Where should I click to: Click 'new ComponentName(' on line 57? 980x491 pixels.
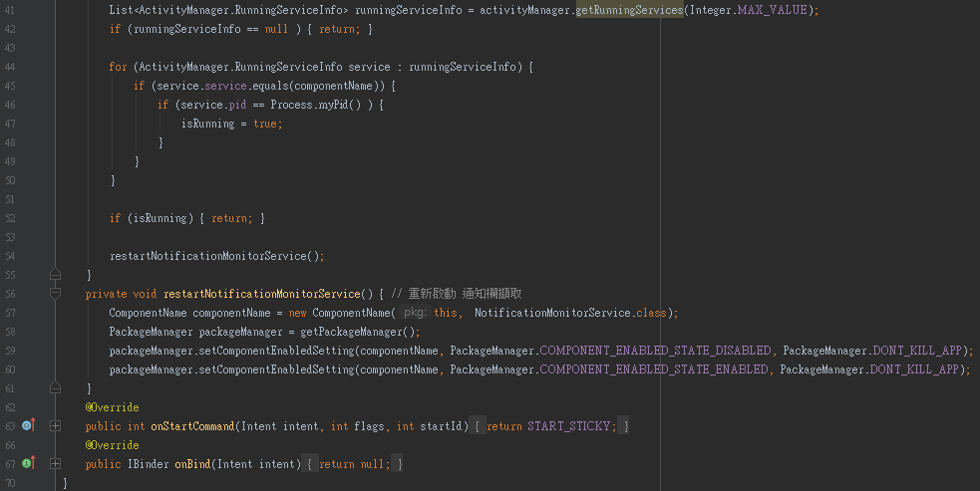[342, 313]
